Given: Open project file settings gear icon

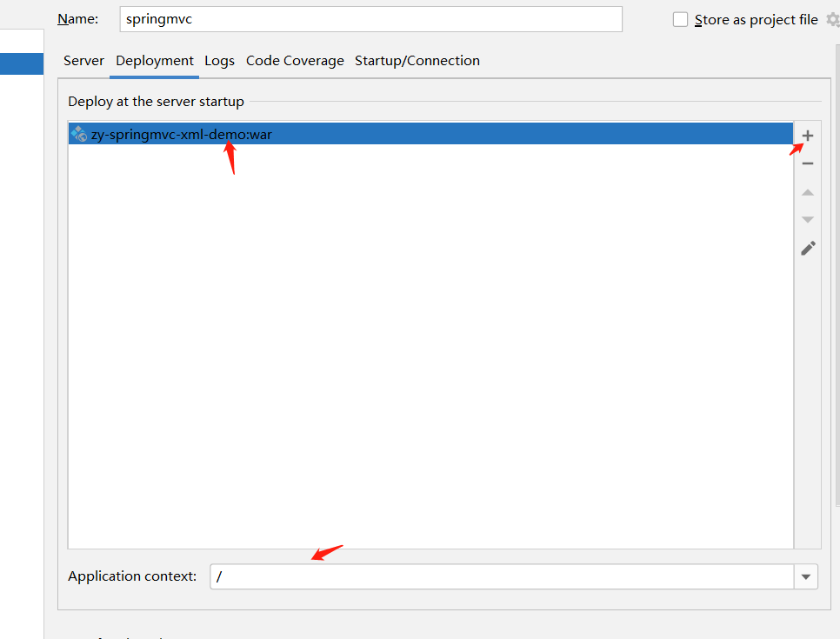Looking at the screenshot, I should coord(833,20).
